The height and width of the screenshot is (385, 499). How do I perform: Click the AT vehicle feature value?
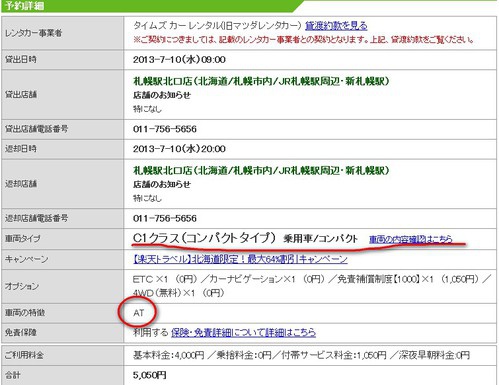(139, 313)
